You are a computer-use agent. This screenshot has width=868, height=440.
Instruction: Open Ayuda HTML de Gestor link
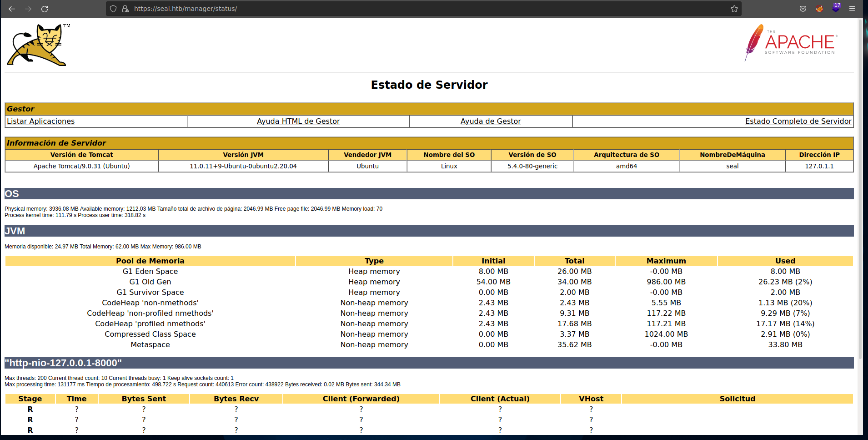(x=298, y=121)
